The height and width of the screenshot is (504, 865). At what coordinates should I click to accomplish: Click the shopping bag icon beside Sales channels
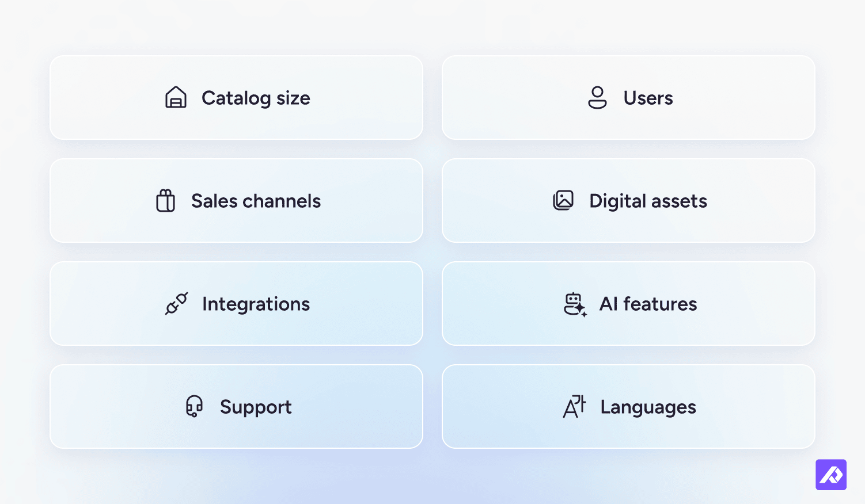[x=166, y=200]
